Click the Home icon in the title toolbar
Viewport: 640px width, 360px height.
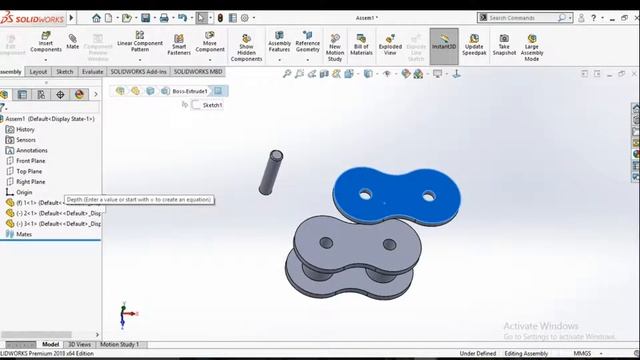pyautogui.click(x=96, y=18)
